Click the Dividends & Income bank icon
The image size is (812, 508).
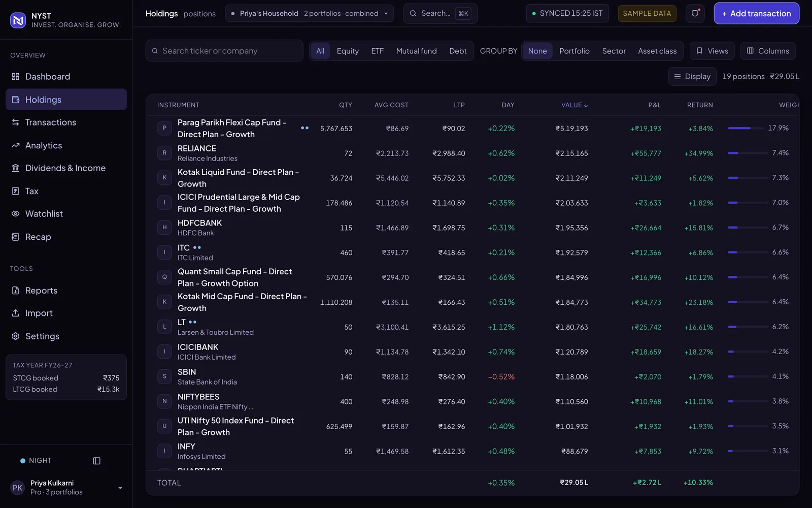pyautogui.click(x=16, y=168)
